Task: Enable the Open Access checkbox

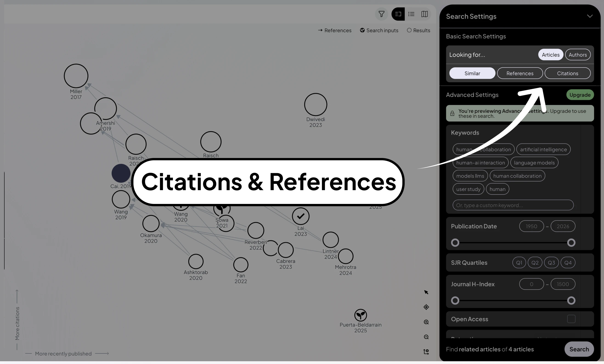Action: click(571, 319)
